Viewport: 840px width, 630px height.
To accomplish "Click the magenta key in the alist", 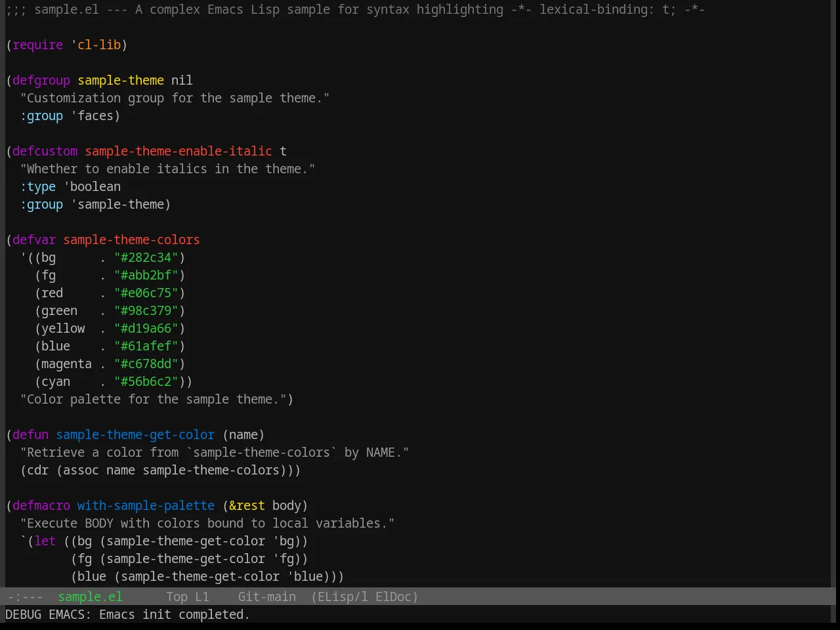I will [x=67, y=364].
